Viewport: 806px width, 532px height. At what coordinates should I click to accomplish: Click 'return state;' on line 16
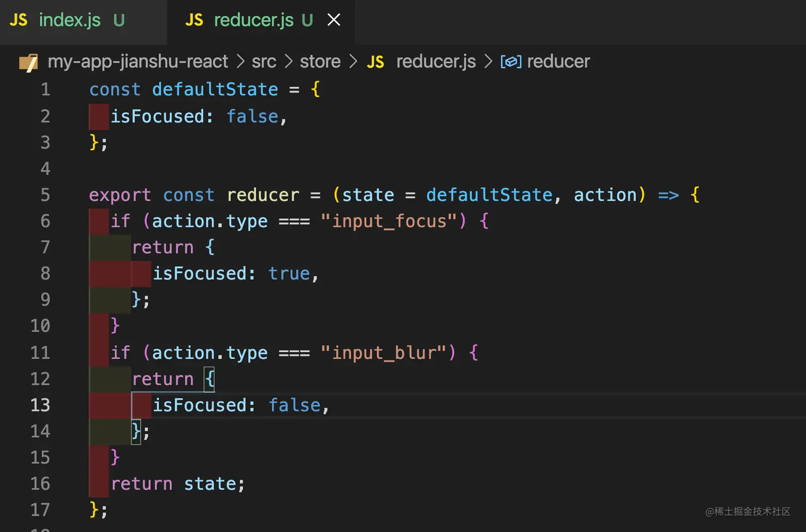(x=178, y=484)
